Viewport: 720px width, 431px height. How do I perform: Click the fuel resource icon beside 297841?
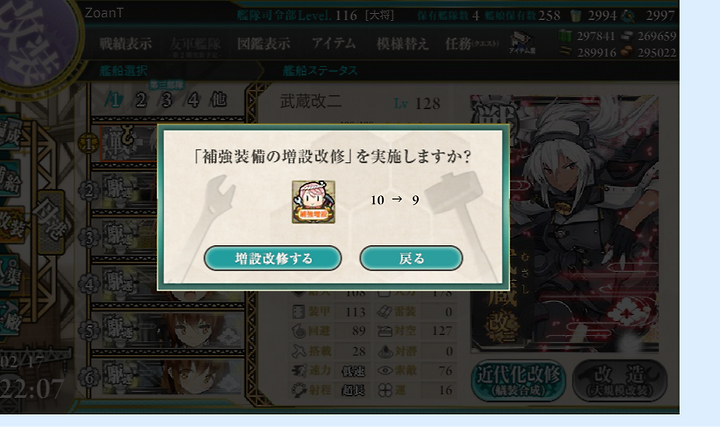click(566, 36)
